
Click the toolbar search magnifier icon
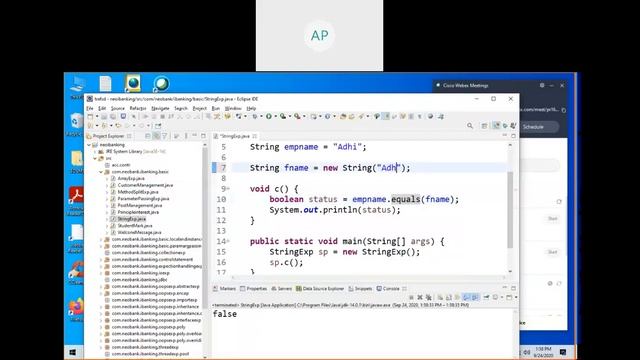pos(470,126)
